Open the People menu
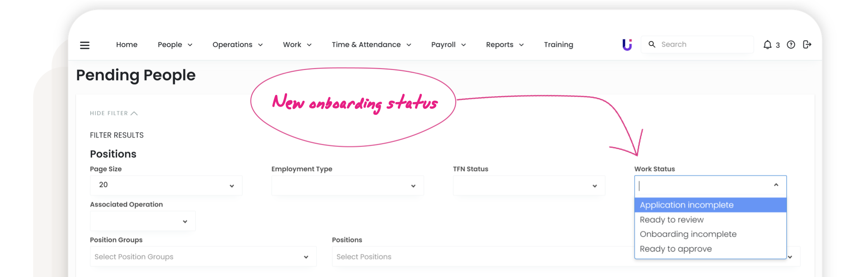 point(175,45)
